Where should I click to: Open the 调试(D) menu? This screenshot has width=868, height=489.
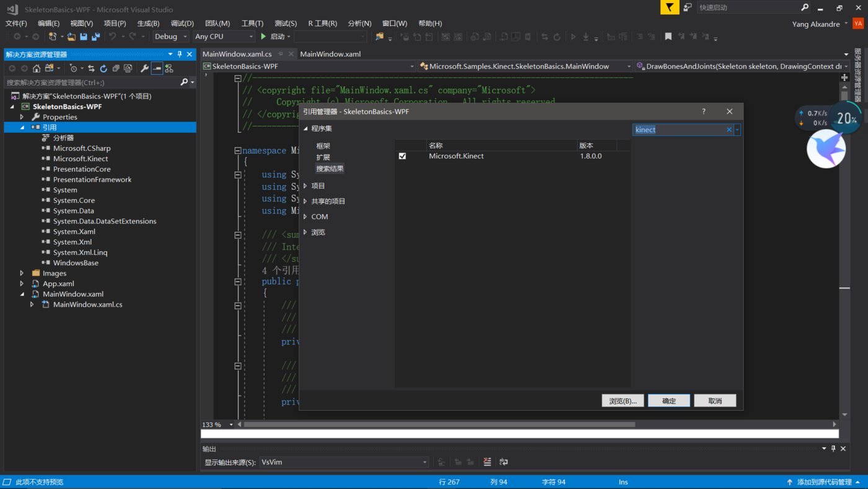pos(182,23)
